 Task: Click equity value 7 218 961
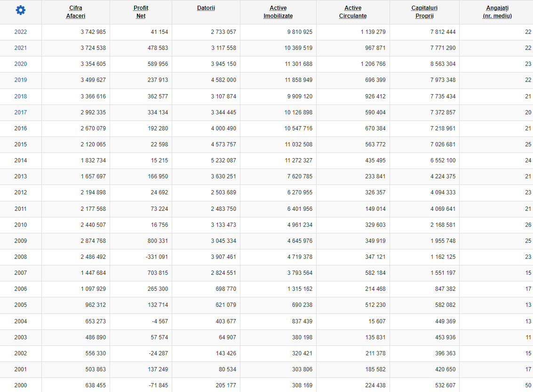(x=443, y=128)
